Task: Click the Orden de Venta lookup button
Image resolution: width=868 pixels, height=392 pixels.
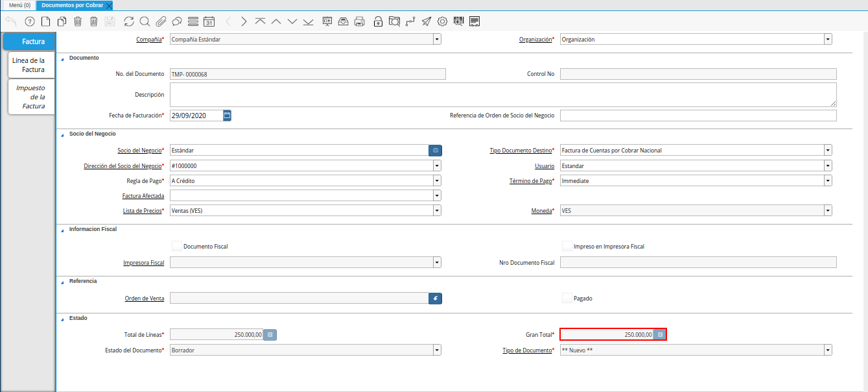Action: [435, 298]
